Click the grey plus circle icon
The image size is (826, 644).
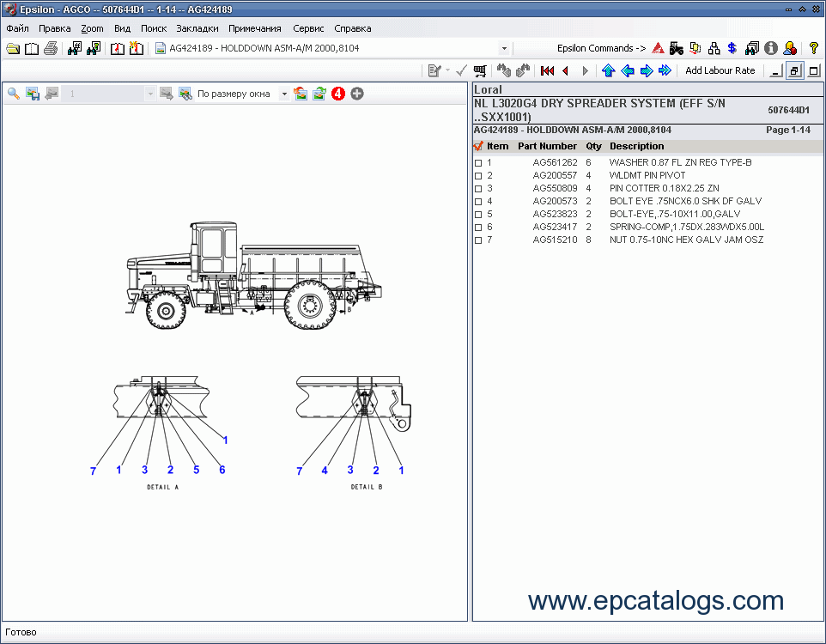click(357, 94)
